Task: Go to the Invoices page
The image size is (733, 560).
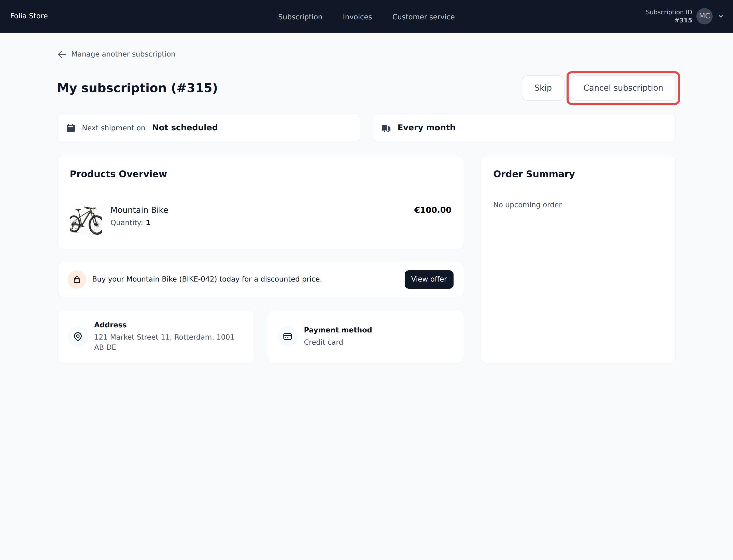Action: click(357, 17)
